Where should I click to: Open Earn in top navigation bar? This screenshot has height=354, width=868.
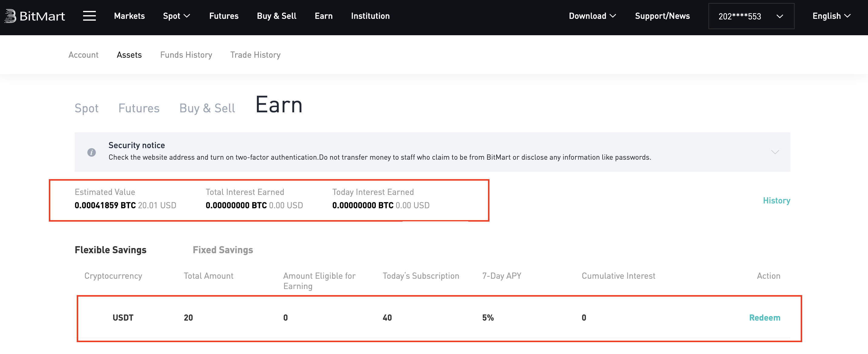324,16
